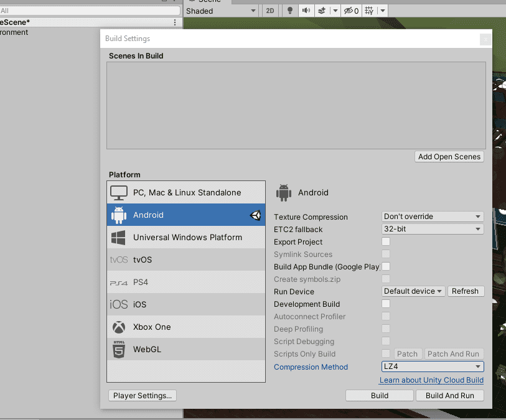Toggle Deep Profiling checkbox

tap(386, 329)
